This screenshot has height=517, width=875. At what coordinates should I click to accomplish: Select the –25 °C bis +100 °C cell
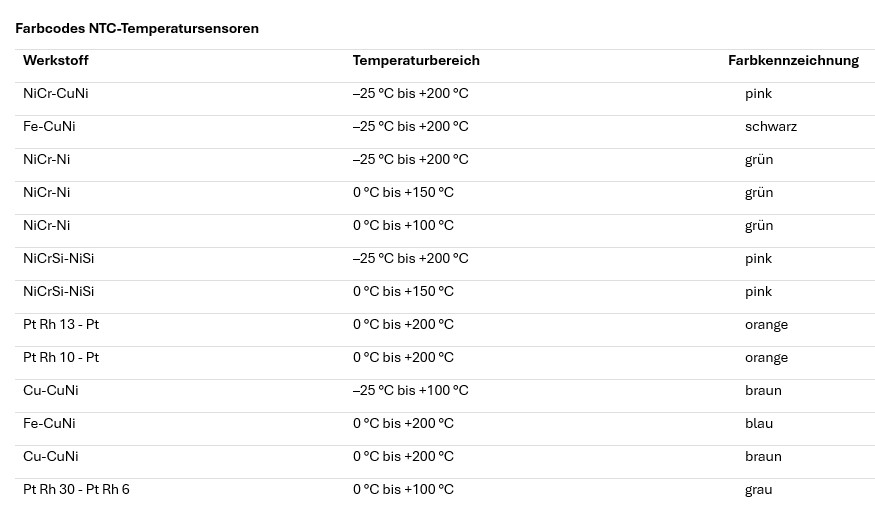pyautogui.click(x=410, y=391)
